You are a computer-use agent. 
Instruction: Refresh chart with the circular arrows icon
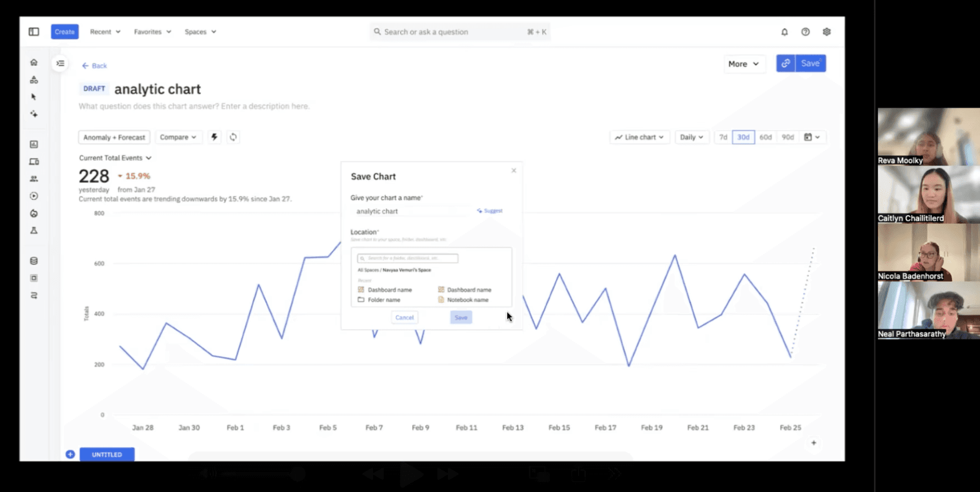233,137
